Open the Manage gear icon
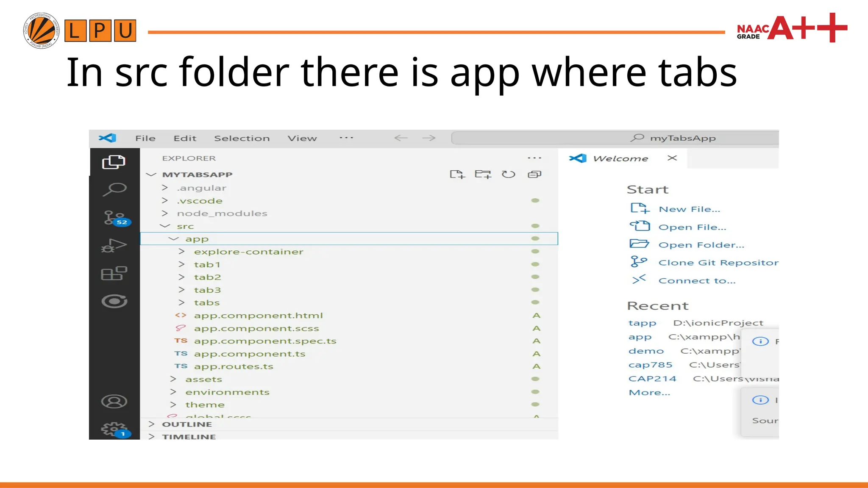 pos(114,429)
